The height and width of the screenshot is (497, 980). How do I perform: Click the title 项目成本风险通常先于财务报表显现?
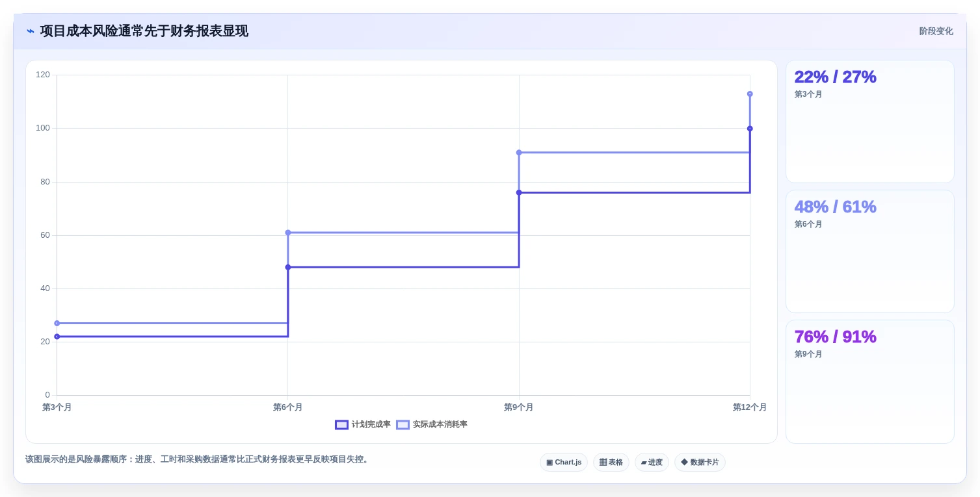click(144, 31)
